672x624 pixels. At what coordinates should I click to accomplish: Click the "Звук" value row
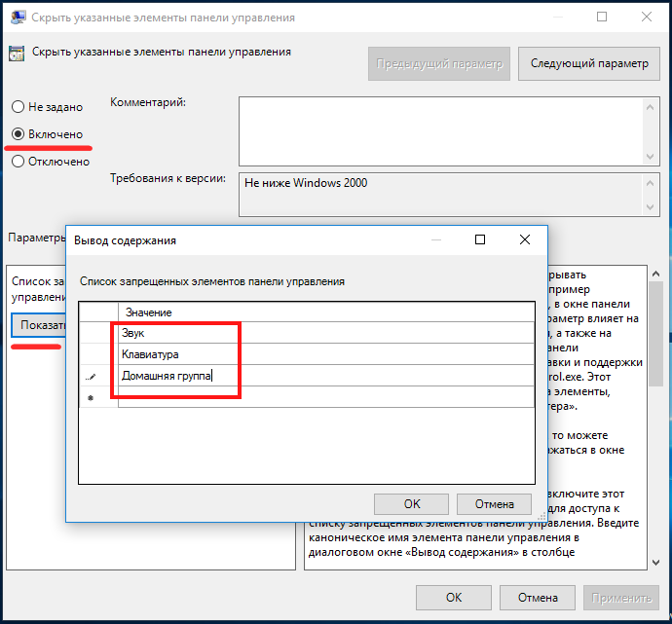pos(326,333)
